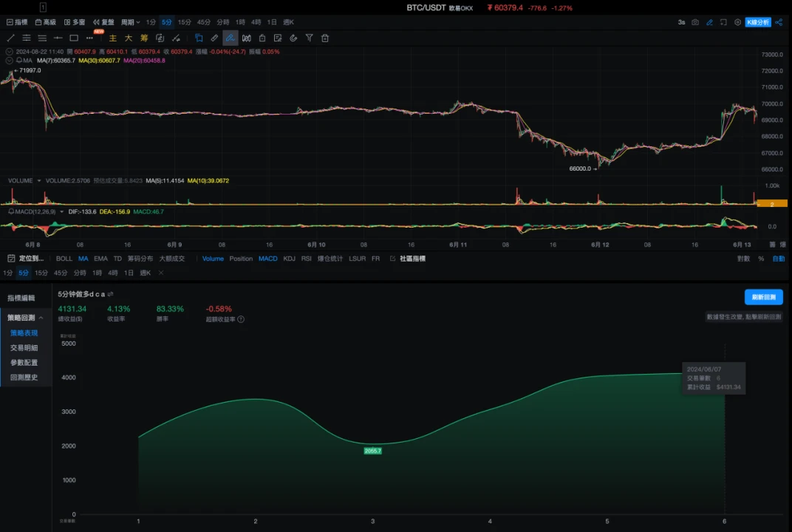Collapse the 策略回測 sidebar section
The height and width of the screenshot is (532, 792).
[41, 317]
